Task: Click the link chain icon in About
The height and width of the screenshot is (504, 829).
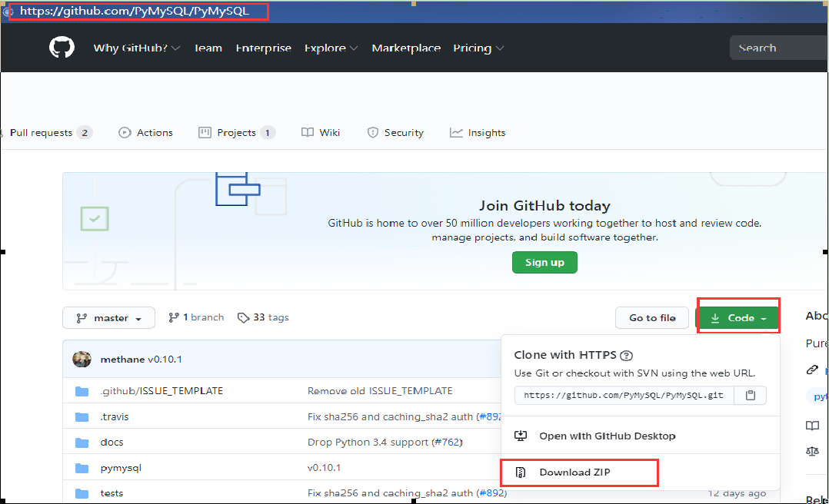Action: (x=812, y=370)
